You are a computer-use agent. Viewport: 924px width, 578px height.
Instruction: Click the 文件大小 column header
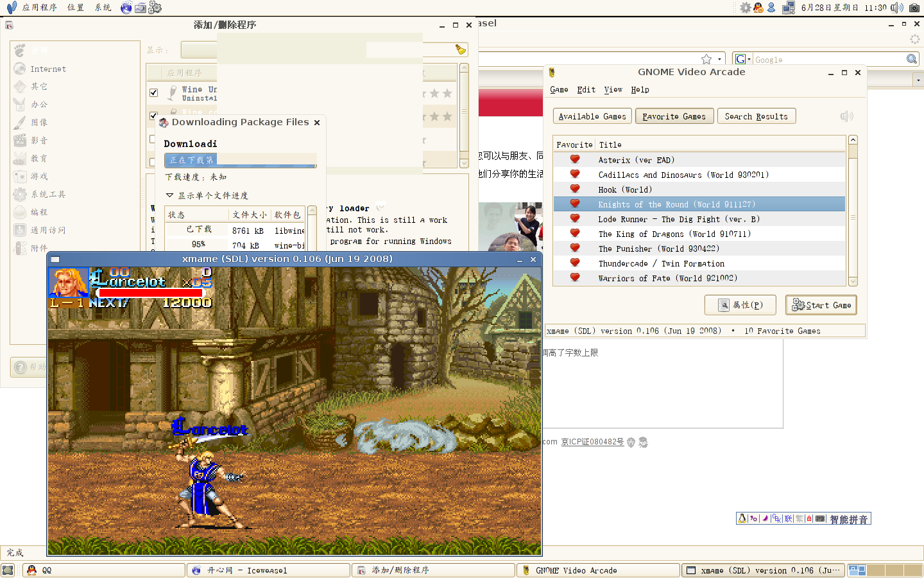pos(250,215)
